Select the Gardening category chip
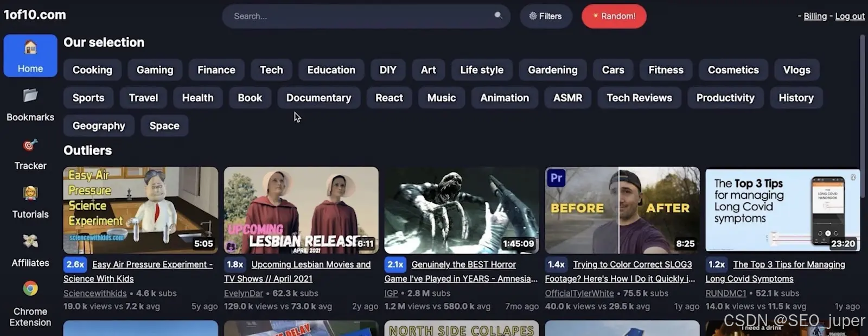The image size is (868, 336). (x=553, y=70)
